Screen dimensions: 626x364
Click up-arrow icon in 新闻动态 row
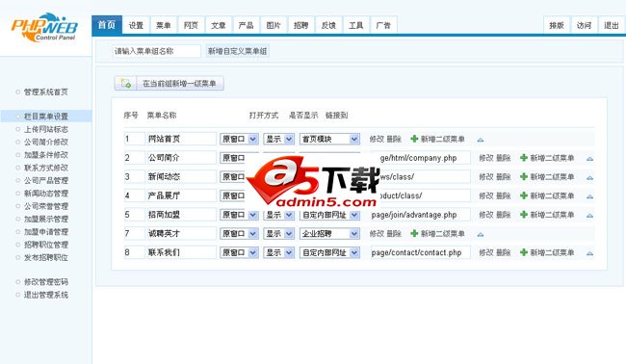(x=589, y=177)
